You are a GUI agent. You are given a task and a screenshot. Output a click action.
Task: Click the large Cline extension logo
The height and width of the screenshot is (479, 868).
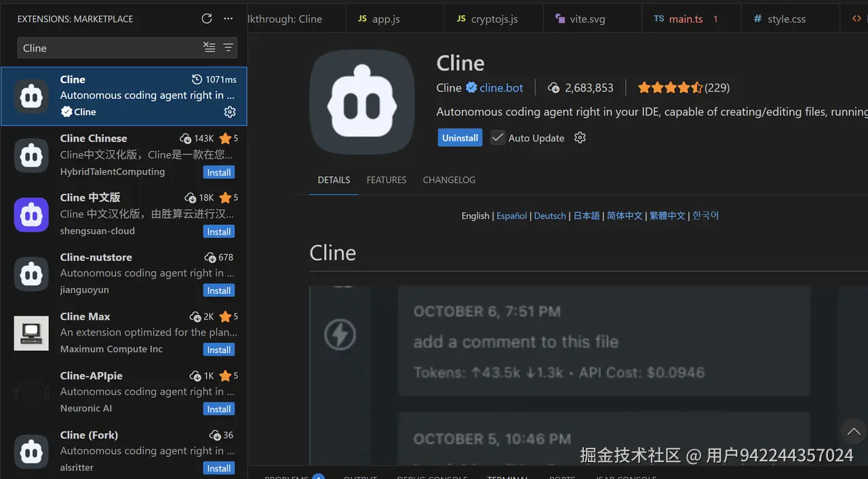(x=362, y=102)
